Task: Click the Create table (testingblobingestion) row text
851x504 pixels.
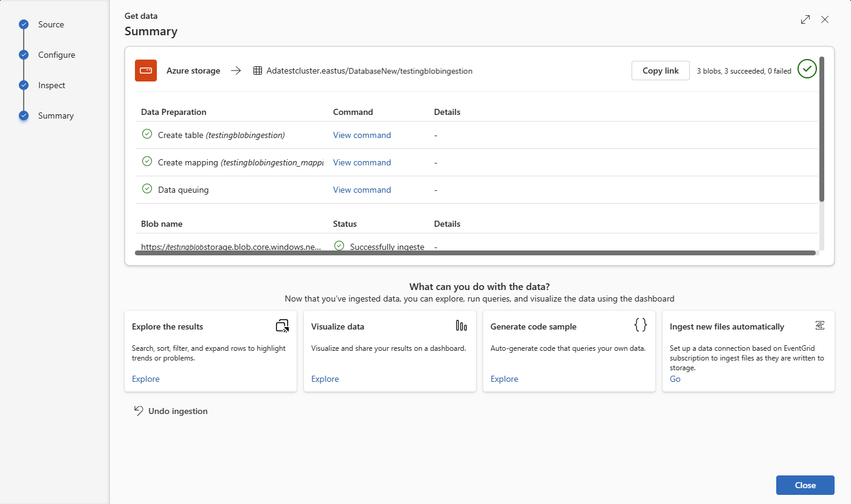Action: 221,135
